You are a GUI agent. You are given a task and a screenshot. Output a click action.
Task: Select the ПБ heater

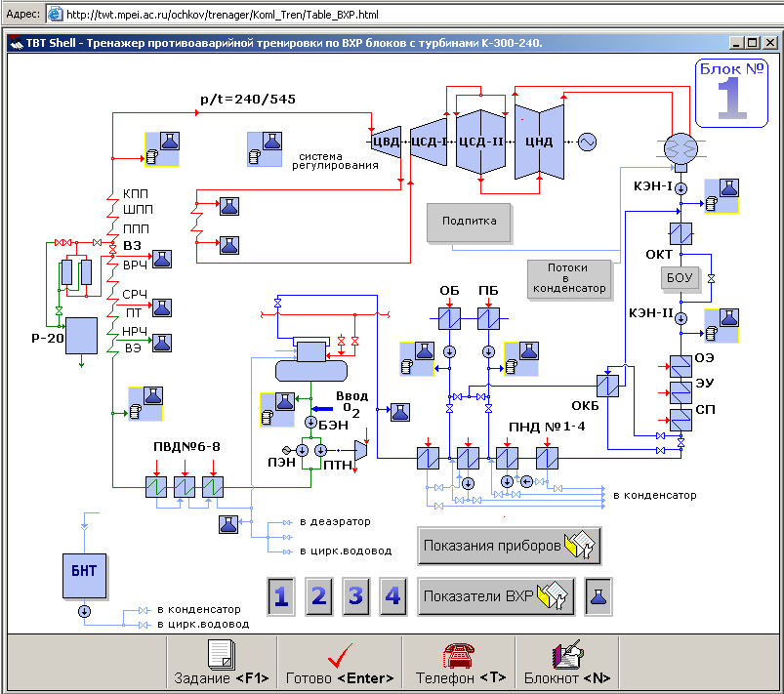(488, 318)
